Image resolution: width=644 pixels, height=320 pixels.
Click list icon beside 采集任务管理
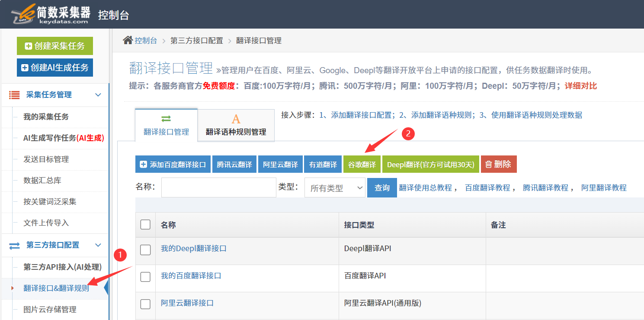pyautogui.click(x=14, y=95)
